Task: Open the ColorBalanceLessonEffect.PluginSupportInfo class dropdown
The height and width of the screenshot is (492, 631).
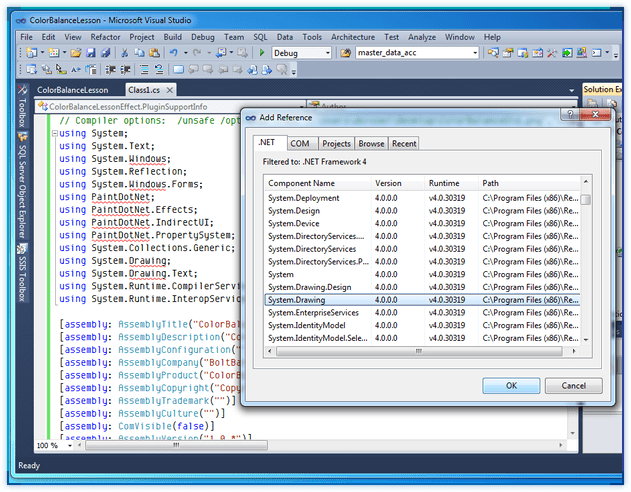Action: pos(171,107)
